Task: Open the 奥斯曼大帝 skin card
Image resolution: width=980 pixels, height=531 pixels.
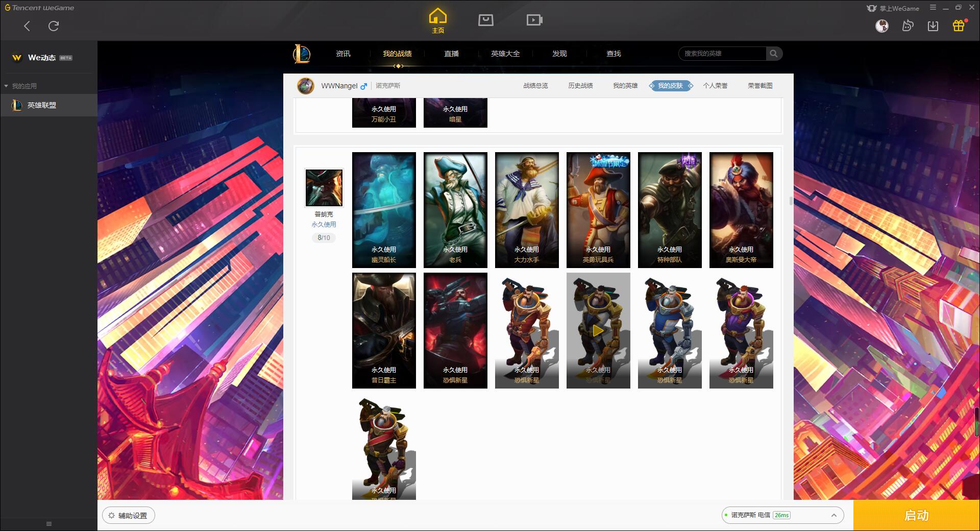Action: point(741,210)
